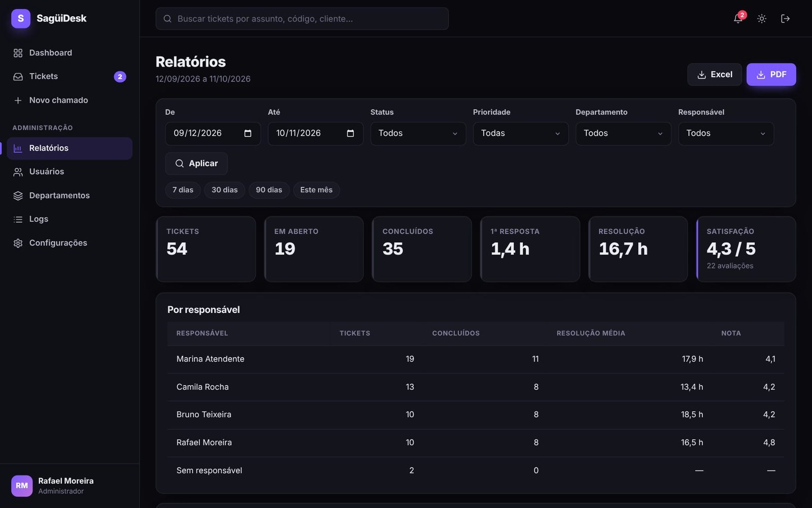
Task: Click the logout icon
Action: [785, 19]
